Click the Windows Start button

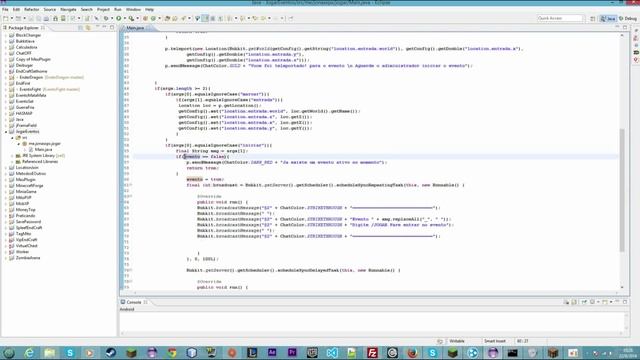(9, 353)
